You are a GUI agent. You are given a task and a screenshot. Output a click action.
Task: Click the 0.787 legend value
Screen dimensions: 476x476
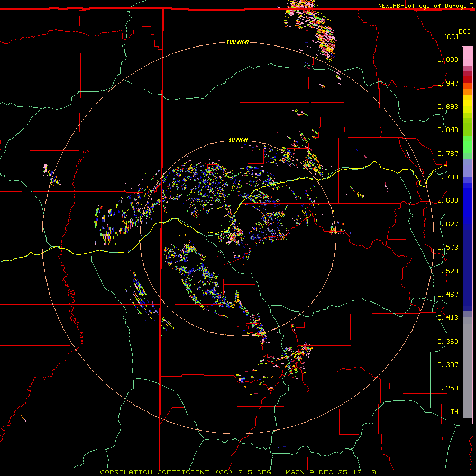[448, 153]
